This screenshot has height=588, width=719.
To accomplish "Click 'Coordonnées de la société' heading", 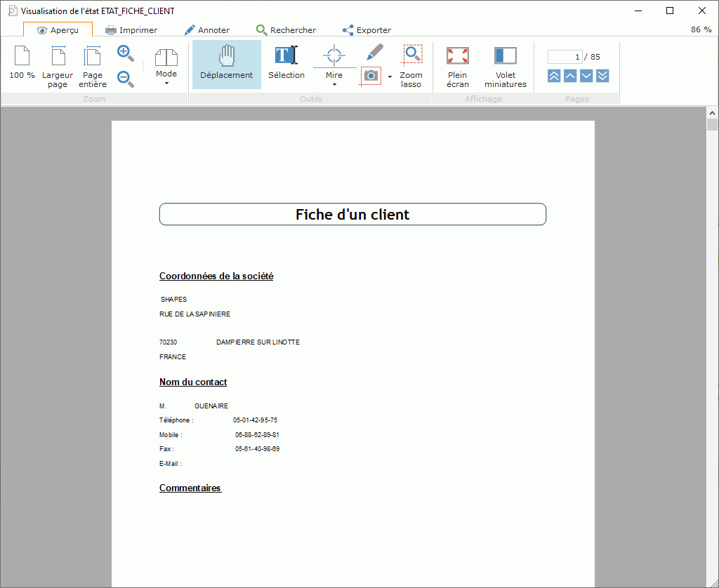I will click(x=216, y=276).
